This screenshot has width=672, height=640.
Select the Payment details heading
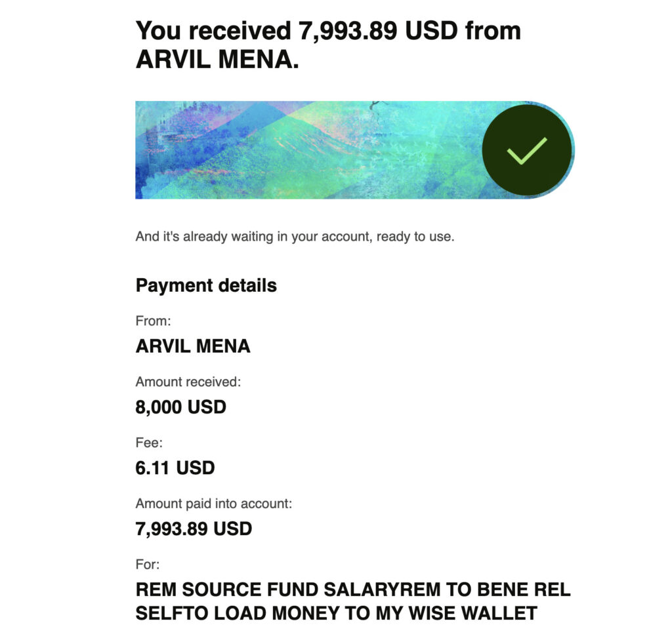(x=206, y=286)
